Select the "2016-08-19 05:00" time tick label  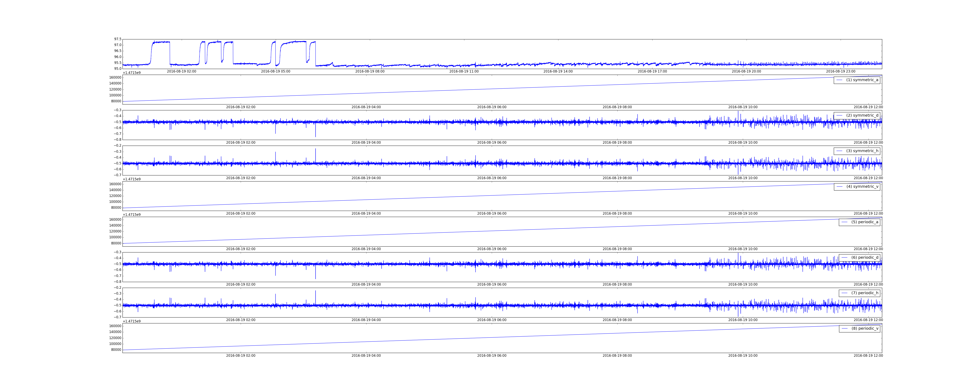[275, 72]
